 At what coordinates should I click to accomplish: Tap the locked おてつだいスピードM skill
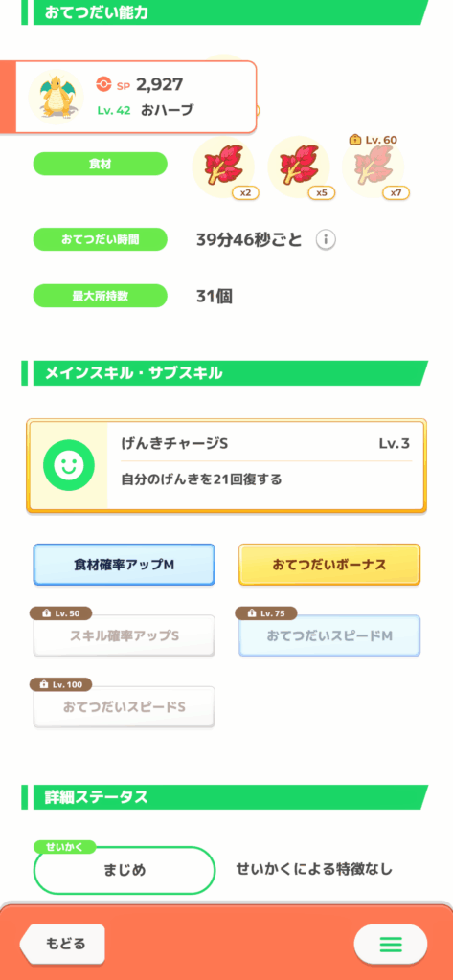pos(329,635)
